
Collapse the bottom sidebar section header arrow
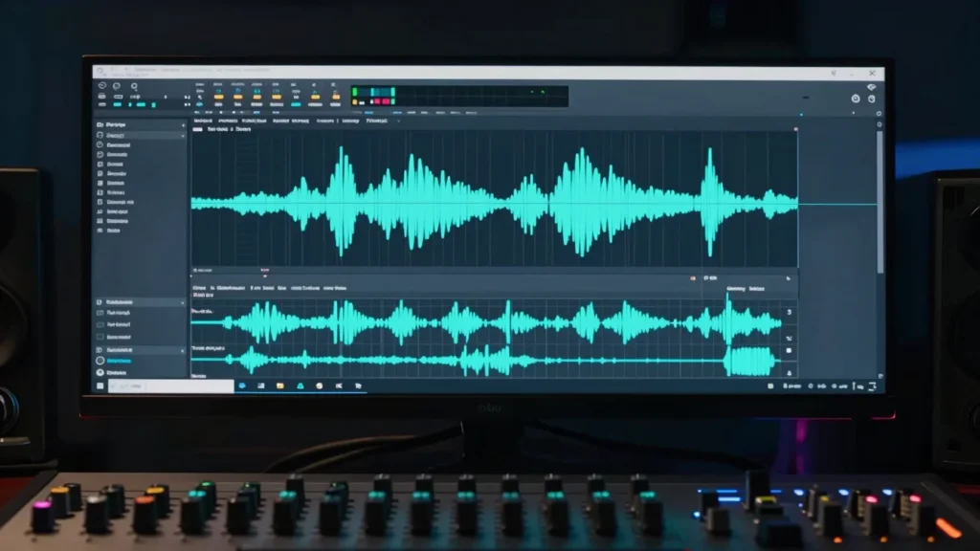[183, 350]
